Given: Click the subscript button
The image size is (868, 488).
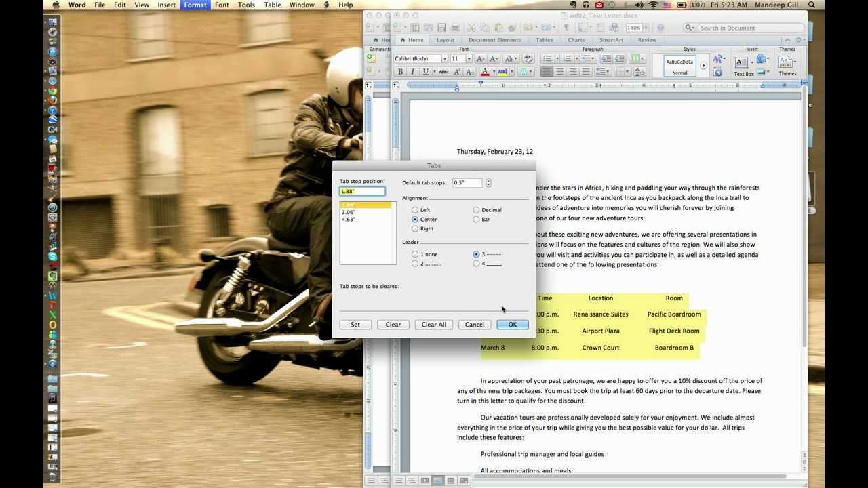Looking at the screenshot, I should pyautogui.click(x=469, y=72).
